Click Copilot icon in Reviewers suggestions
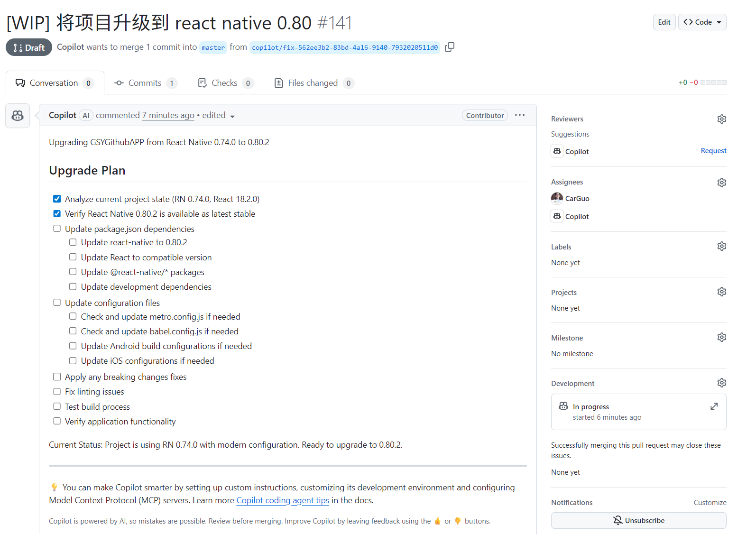756x534 pixels. pyautogui.click(x=557, y=151)
